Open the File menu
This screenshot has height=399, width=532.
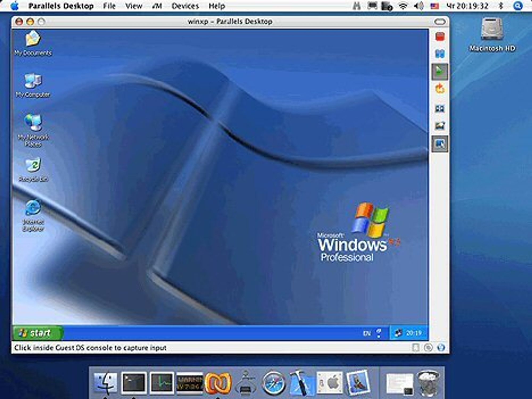109,6
